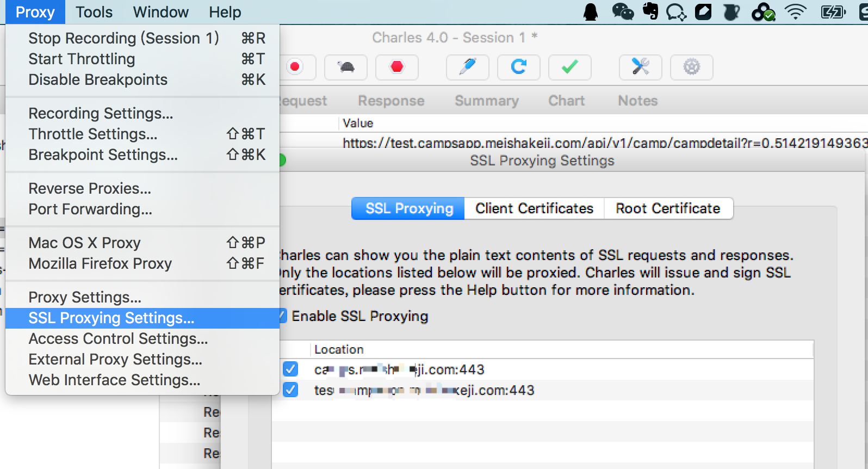
Task: Open External Proxy Settings...
Action: pos(142,359)
